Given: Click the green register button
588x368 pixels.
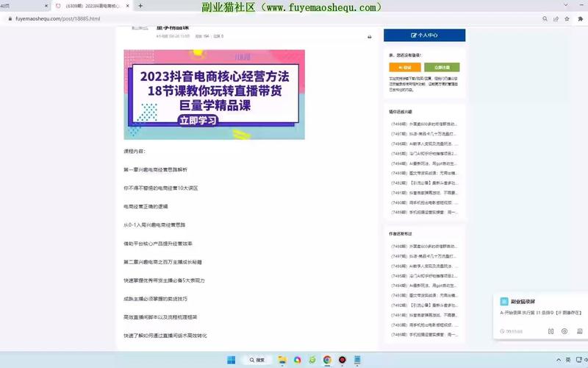Looking at the screenshot, I should [x=442, y=67].
